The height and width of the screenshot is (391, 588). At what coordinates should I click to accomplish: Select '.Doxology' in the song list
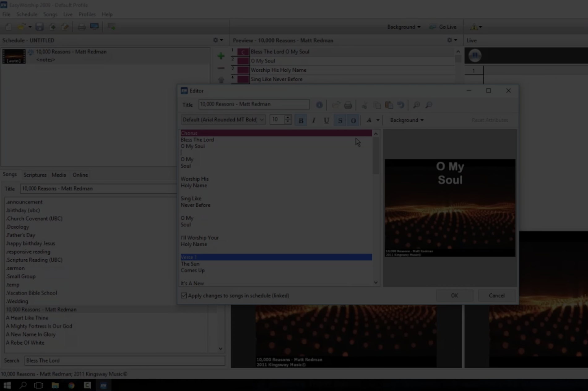18,227
